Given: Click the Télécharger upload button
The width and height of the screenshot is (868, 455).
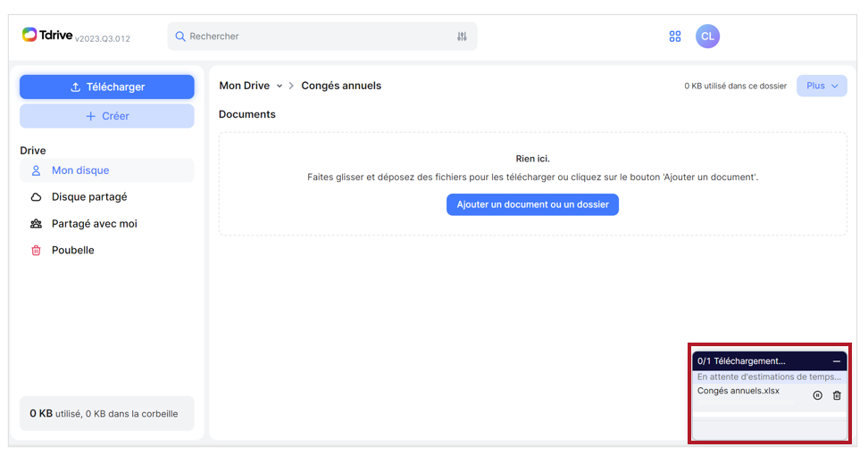Looking at the screenshot, I should [x=107, y=87].
